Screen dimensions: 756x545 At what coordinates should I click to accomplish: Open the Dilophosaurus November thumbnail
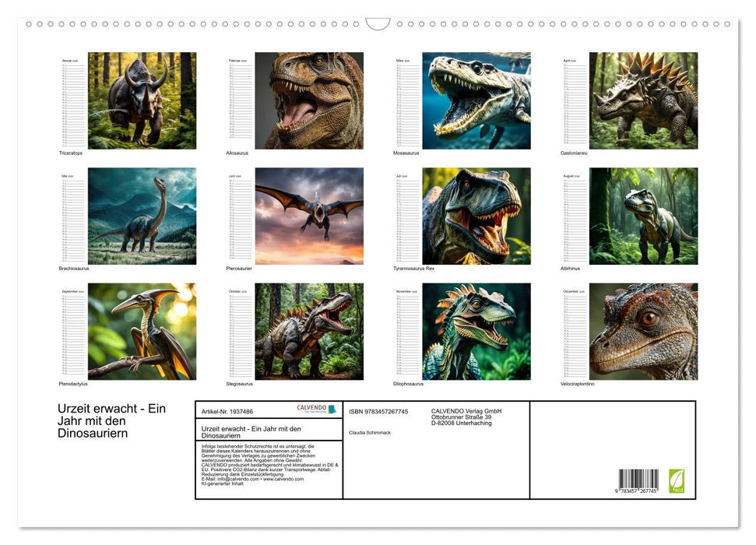point(477,332)
